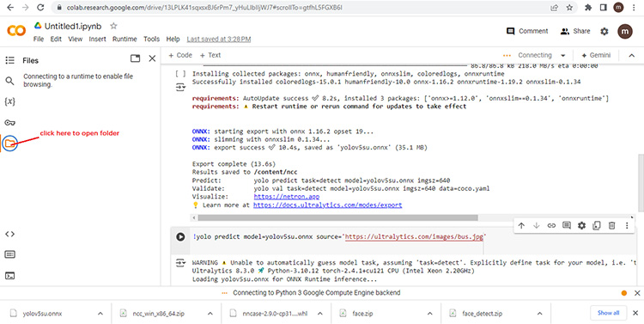644x324 pixels.
Task: Open the downloaded yolov5su.onnx file
Action: tap(42, 314)
